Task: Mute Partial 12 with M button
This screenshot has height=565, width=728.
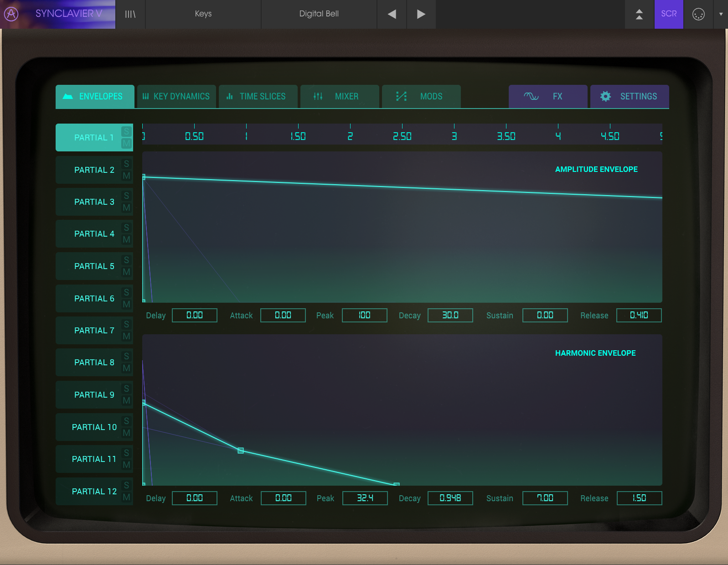Action: (x=127, y=497)
